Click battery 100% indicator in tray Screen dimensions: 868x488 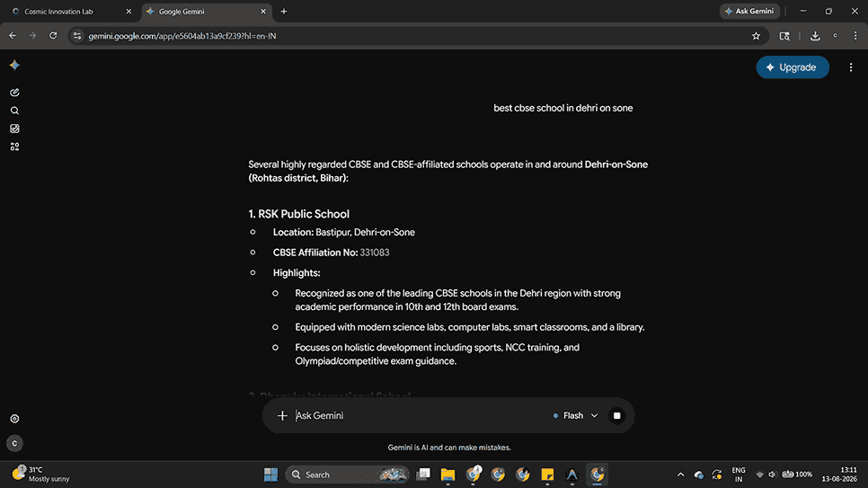797,475
